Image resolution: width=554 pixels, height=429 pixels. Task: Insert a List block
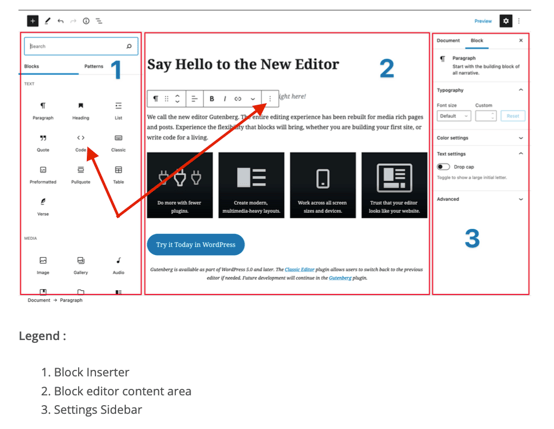(x=118, y=111)
